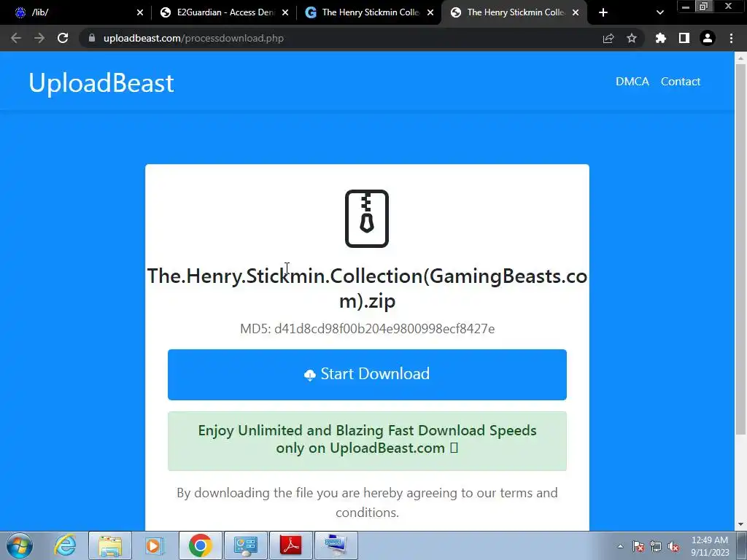
Task: Open a new browser tab
Action: 603,12
